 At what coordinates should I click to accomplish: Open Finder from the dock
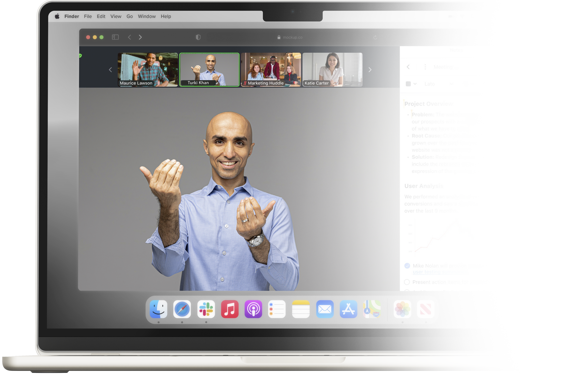tap(158, 309)
